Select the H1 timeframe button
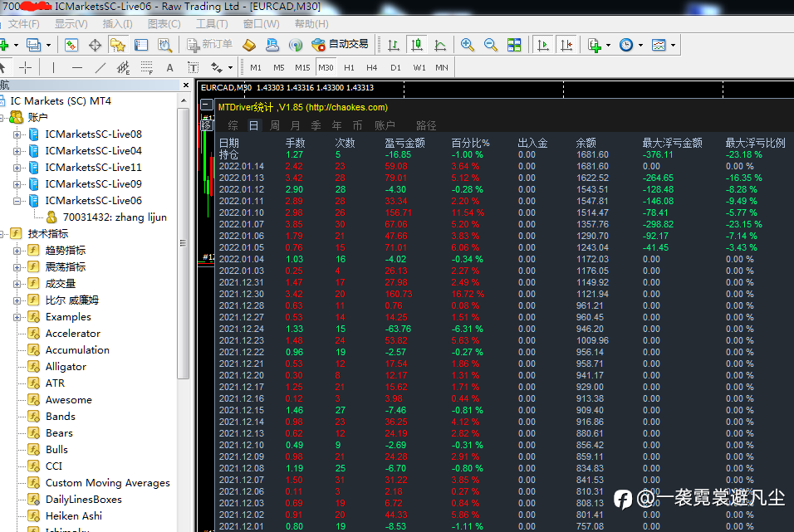The height and width of the screenshot is (532, 794). 349,67
